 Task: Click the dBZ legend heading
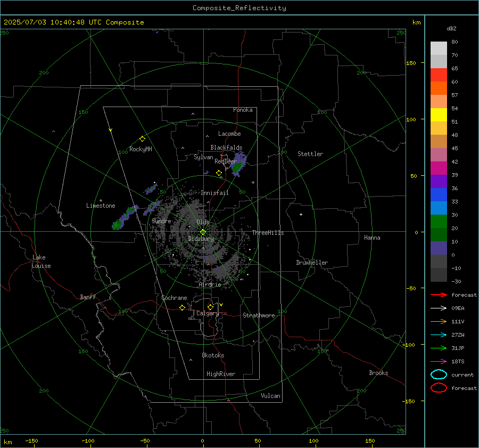[x=451, y=29]
